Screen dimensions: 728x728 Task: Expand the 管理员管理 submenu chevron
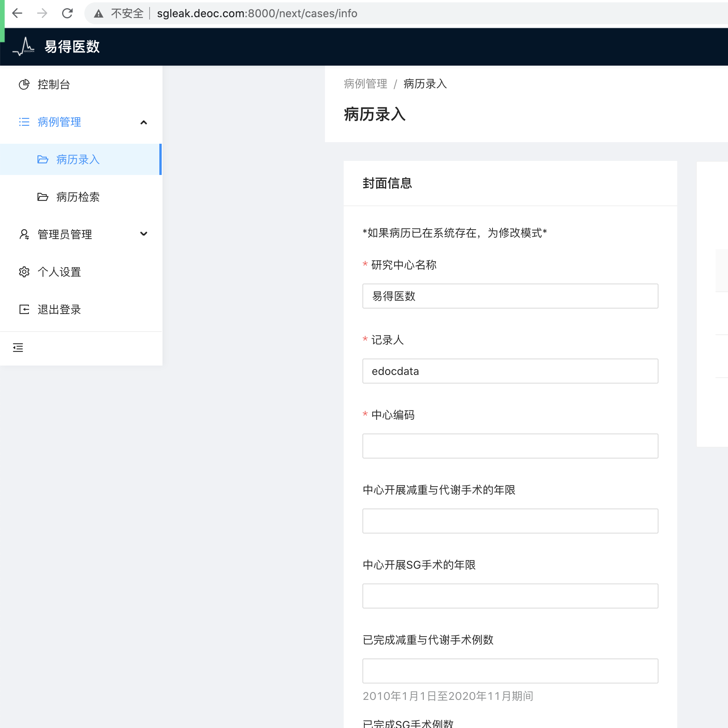[x=143, y=234]
